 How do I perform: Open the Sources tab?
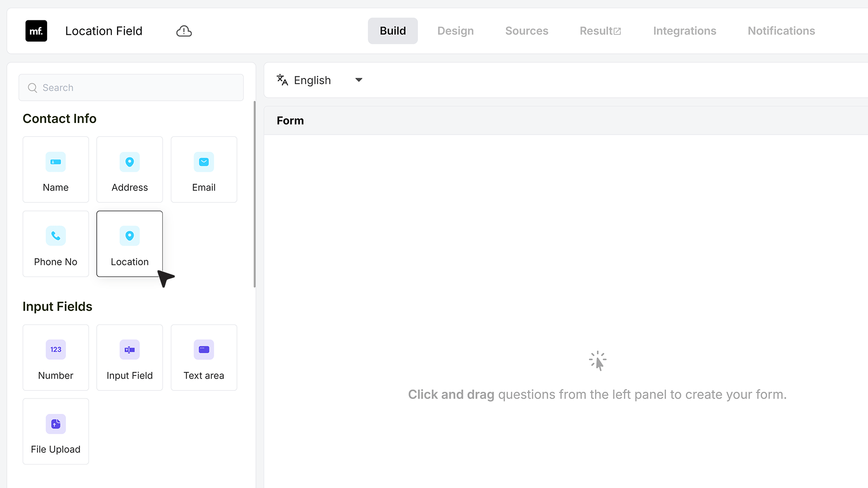click(x=527, y=31)
